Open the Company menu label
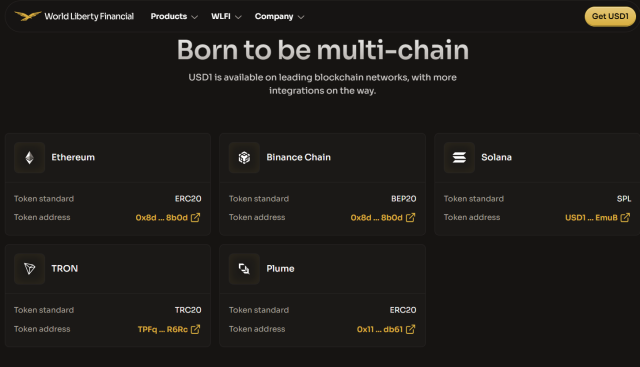The height and width of the screenshot is (367, 640). point(274,17)
